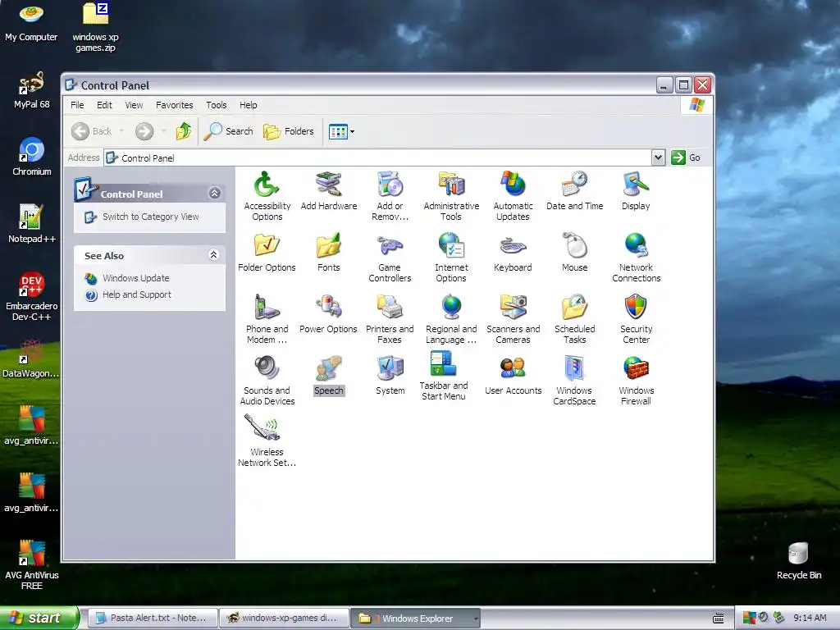Open the View menu
The image size is (840, 630).
pyautogui.click(x=134, y=105)
